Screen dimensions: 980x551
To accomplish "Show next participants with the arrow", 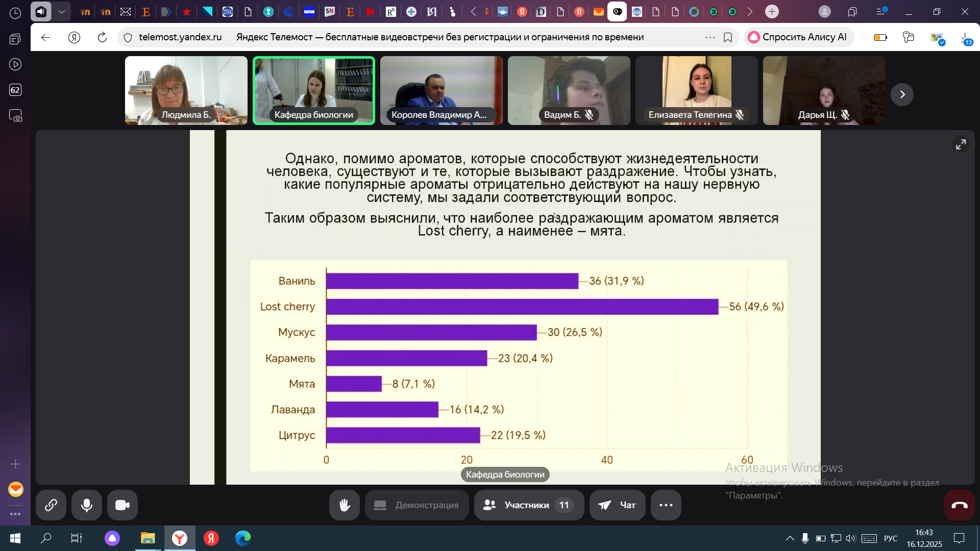I will click(902, 94).
